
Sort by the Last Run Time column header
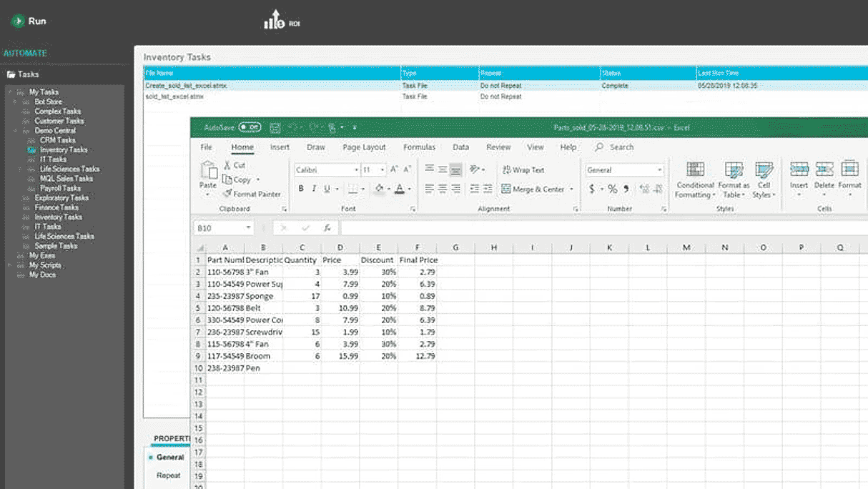pyautogui.click(x=781, y=73)
